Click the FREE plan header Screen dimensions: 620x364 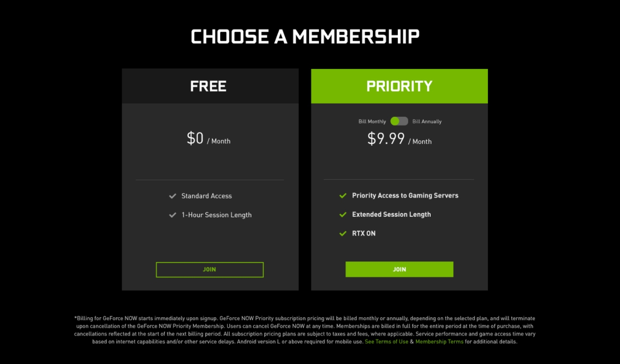pyautogui.click(x=208, y=86)
